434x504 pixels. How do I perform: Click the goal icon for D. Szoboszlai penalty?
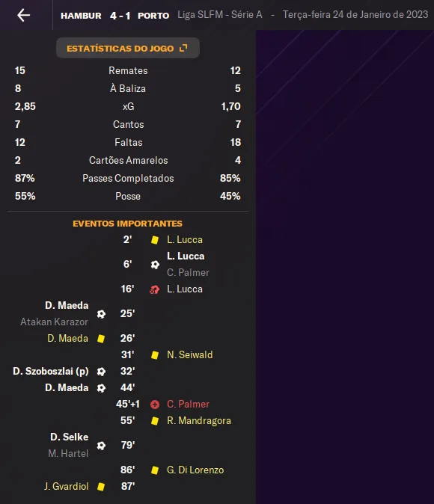(x=101, y=372)
